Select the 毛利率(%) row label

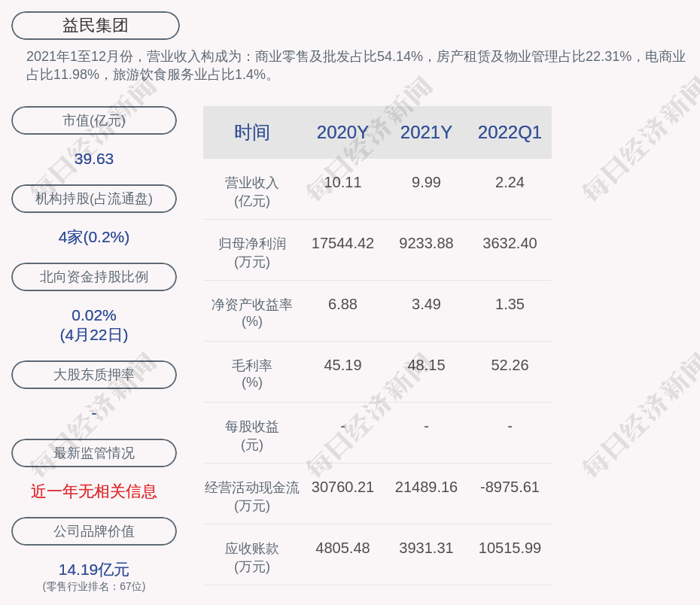[x=252, y=374]
